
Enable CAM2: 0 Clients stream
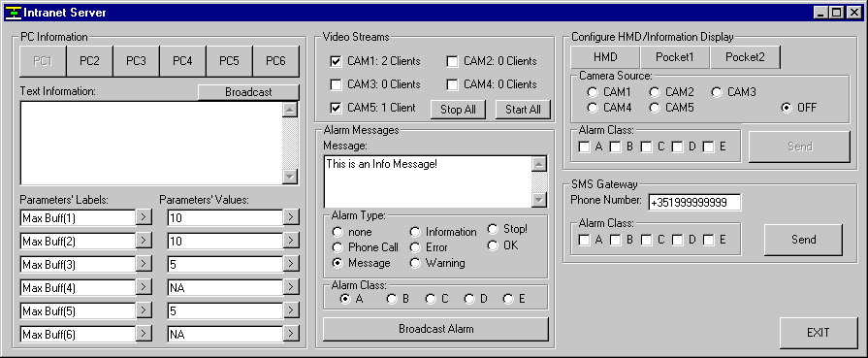click(x=452, y=61)
